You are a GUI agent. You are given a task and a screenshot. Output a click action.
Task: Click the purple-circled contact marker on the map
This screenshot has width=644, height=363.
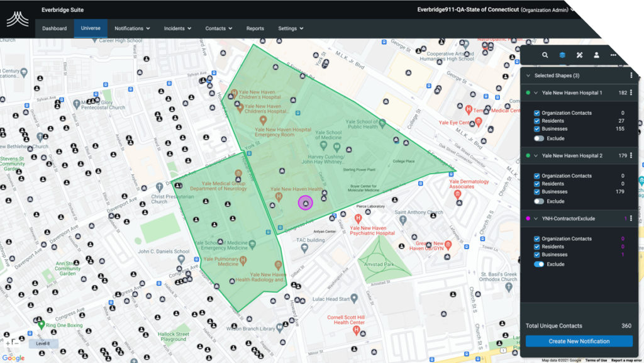(305, 203)
